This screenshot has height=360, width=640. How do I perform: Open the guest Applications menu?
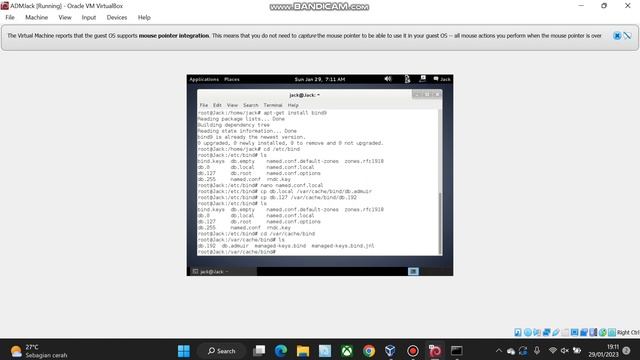click(204, 79)
